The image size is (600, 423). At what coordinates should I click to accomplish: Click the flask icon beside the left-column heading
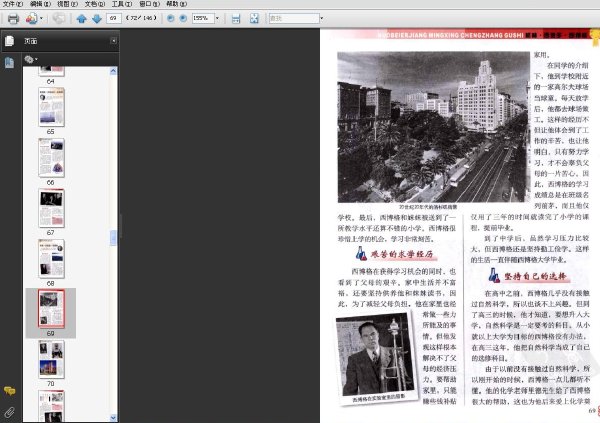(x=361, y=253)
